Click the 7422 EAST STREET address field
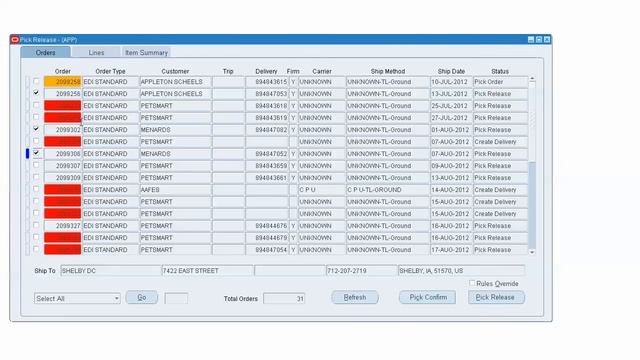The height and width of the screenshot is (360, 640). pyautogui.click(x=207, y=271)
